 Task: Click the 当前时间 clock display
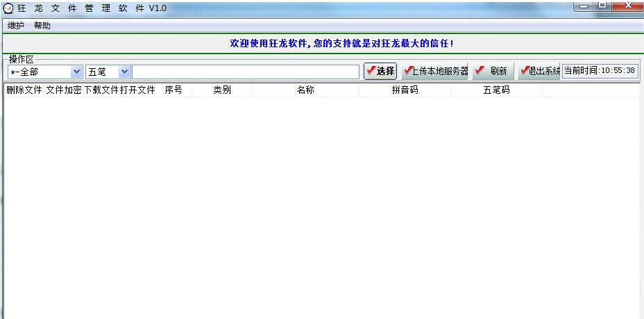tap(600, 70)
